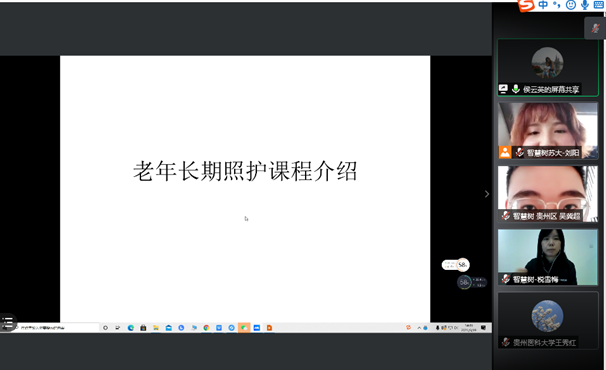Expand the system tray hidden icons arrow
Viewport: 606px width, 370px height.
tap(419, 328)
